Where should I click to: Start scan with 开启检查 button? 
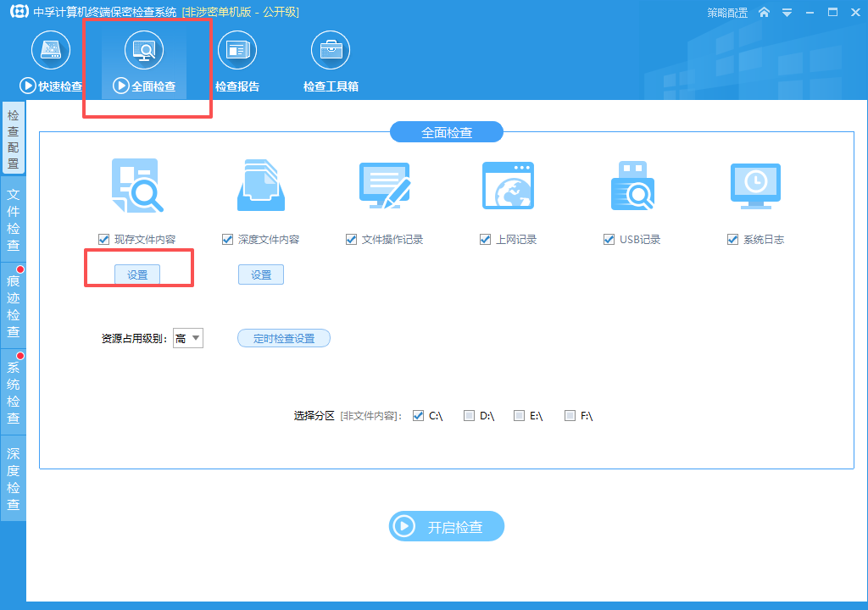pos(447,526)
